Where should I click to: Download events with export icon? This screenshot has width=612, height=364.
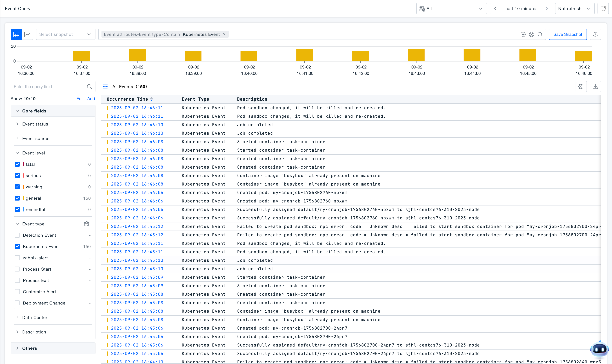click(595, 86)
